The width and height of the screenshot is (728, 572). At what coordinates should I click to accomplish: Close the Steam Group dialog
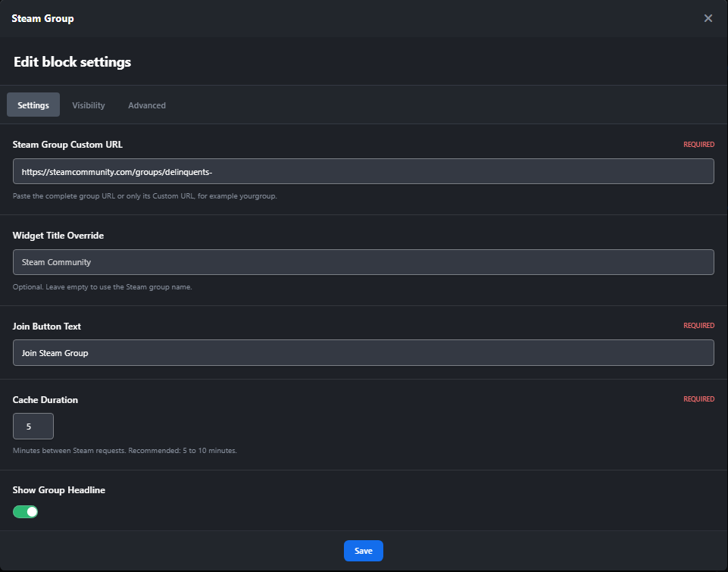708,18
